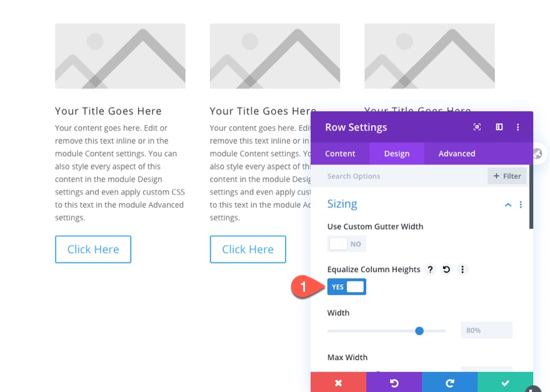550x392 pixels.
Task: Reset the Equalize Column Heights option
Action: [x=446, y=269]
